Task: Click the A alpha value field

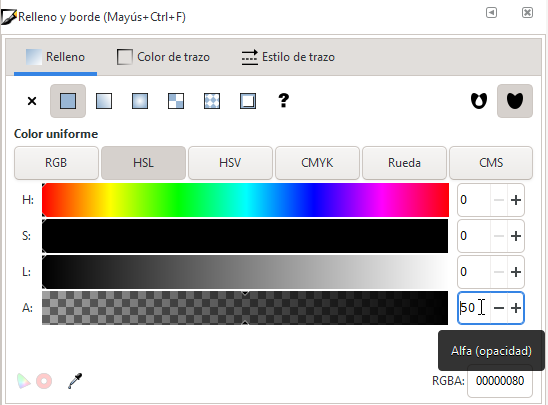Action: point(474,308)
